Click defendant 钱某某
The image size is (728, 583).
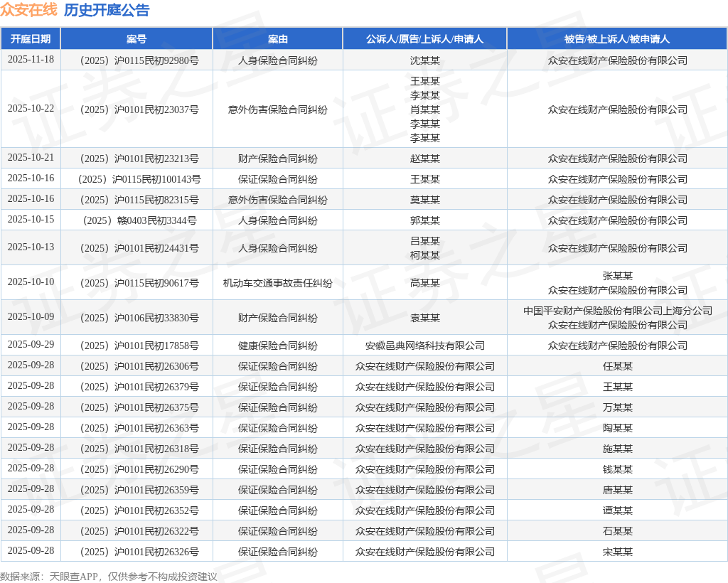(618, 469)
